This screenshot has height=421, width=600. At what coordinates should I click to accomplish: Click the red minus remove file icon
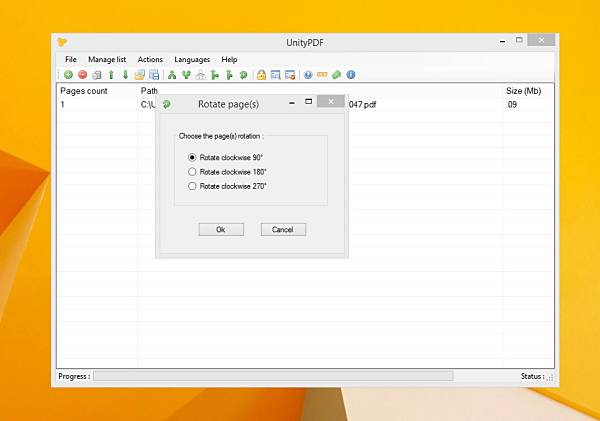[83, 75]
